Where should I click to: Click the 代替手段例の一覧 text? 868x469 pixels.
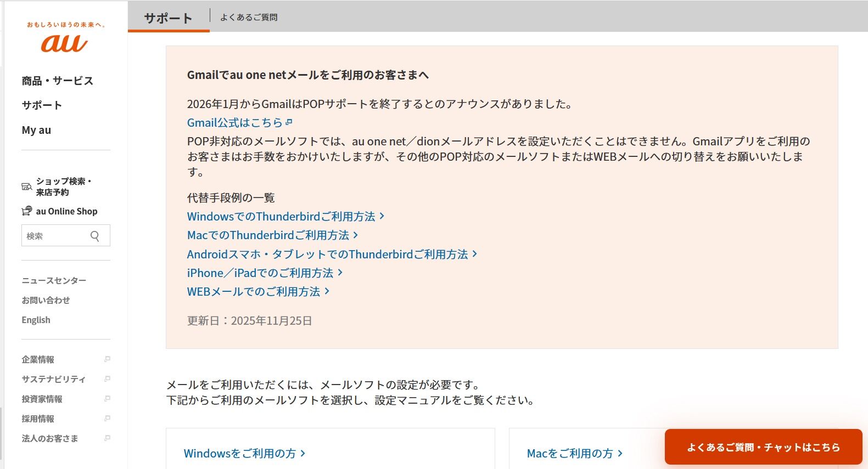click(x=231, y=197)
